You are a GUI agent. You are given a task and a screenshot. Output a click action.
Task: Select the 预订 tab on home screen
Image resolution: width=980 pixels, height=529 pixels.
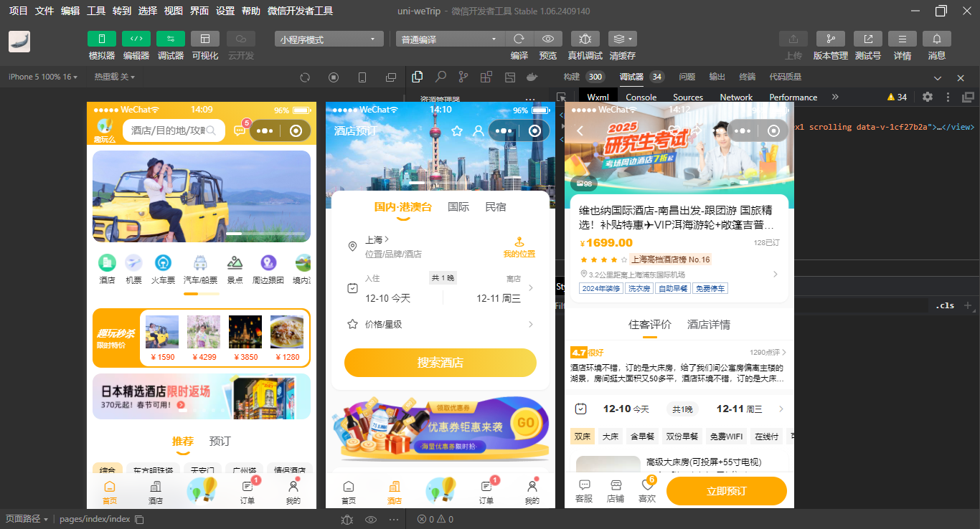(220, 441)
